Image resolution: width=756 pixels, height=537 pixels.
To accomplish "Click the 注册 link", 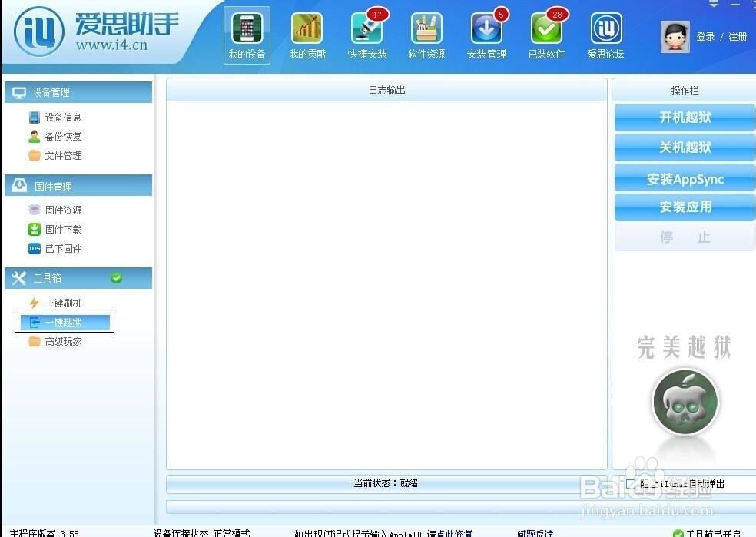I will (738, 37).
